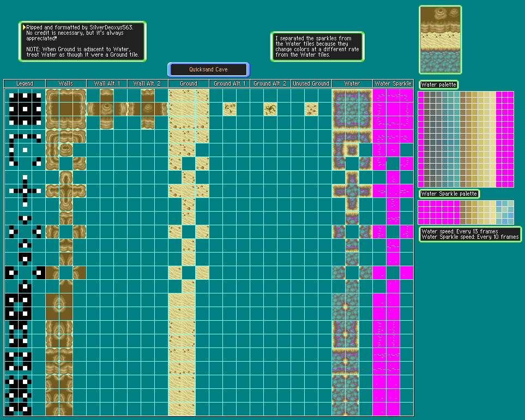Pick the top-left magenta swatch in Water palette
The height and width of the screenshot is (420, 525).
click(421, 94)
